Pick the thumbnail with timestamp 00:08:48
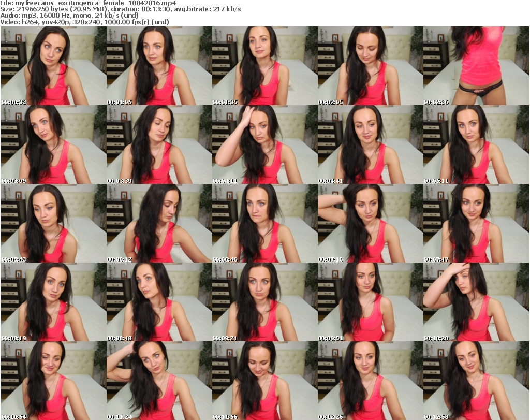Screen dimensions: 530x420 click(x=159, y=302)
